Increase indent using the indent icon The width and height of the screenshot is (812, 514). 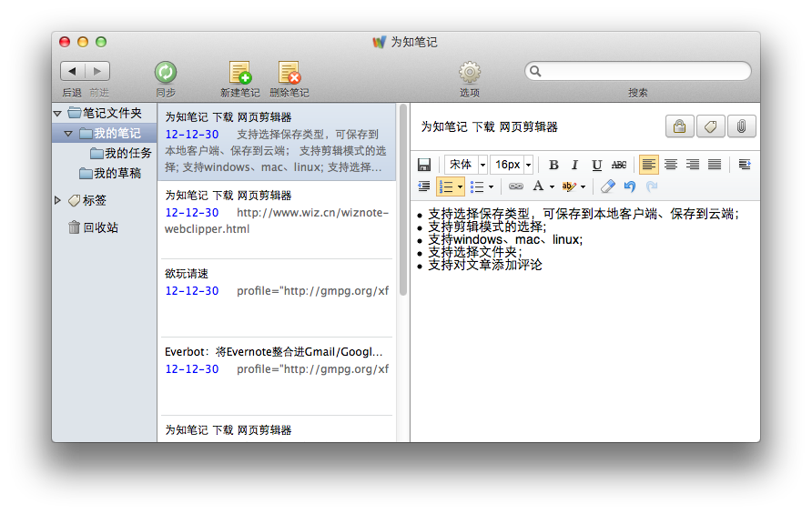(745, 165)
